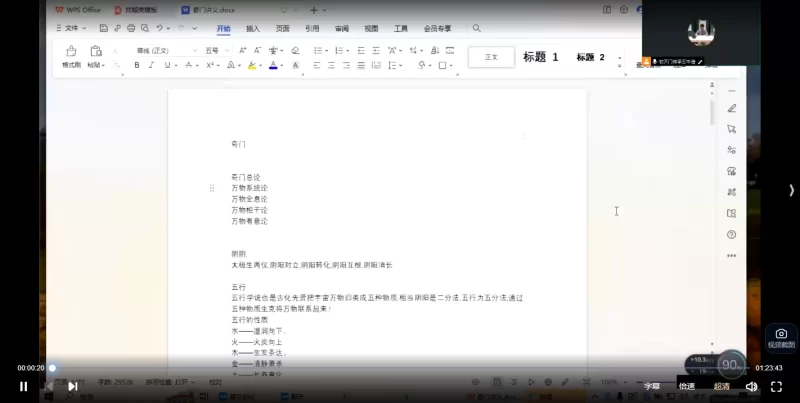Toggle fullscreen mode in video player
Image resolution: width=800 pixels, height=403 pixels.
coord(776,386)
